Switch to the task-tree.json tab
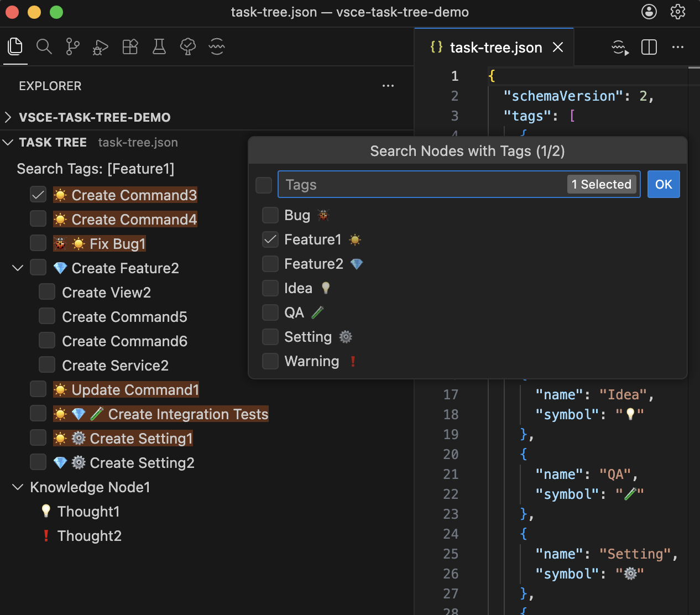Screen dimensions: 700x615 click(x=496, y=48)
